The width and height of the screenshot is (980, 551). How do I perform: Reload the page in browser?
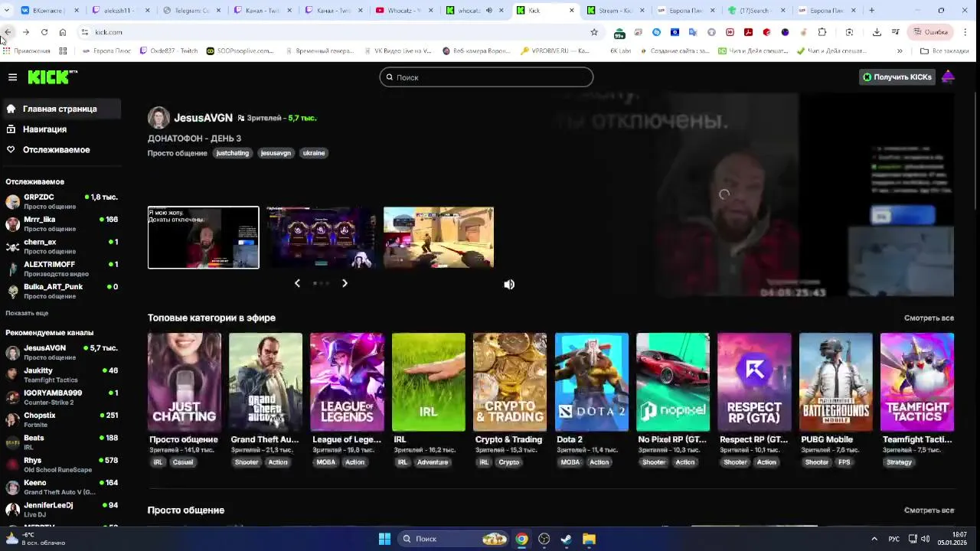[44, 32]
